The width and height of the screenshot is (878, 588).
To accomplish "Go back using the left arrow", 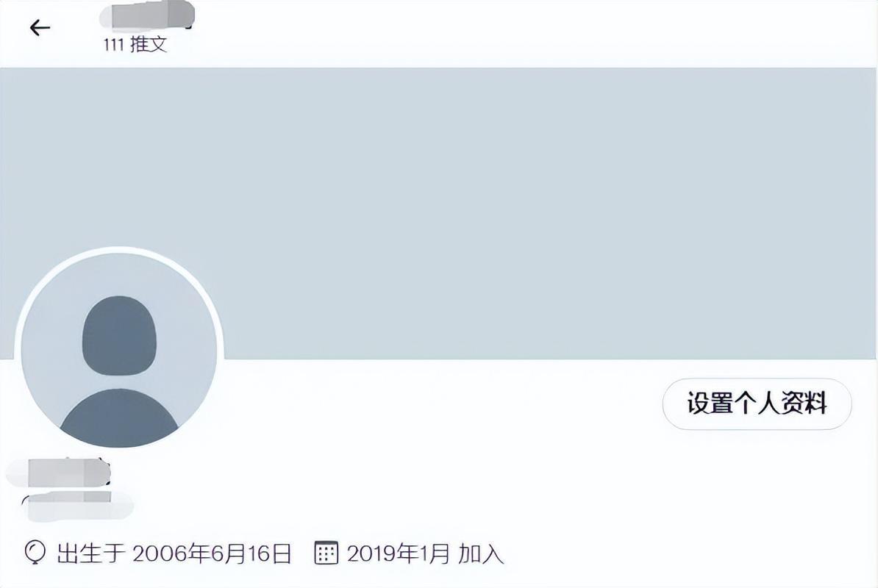I will 40,27.
